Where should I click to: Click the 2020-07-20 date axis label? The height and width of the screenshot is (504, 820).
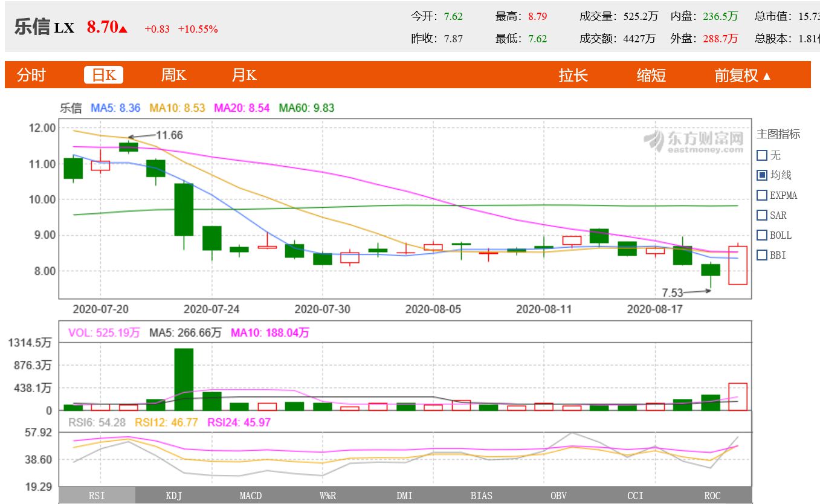(100, 309)
